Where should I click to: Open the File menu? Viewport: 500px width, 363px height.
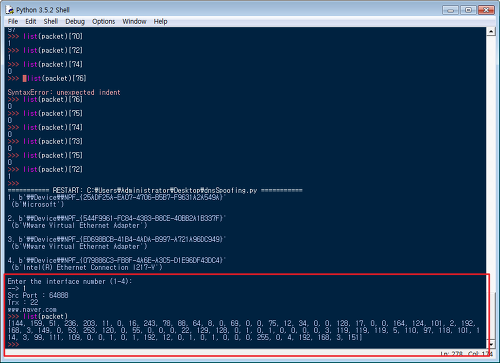(x=13, y=22)
